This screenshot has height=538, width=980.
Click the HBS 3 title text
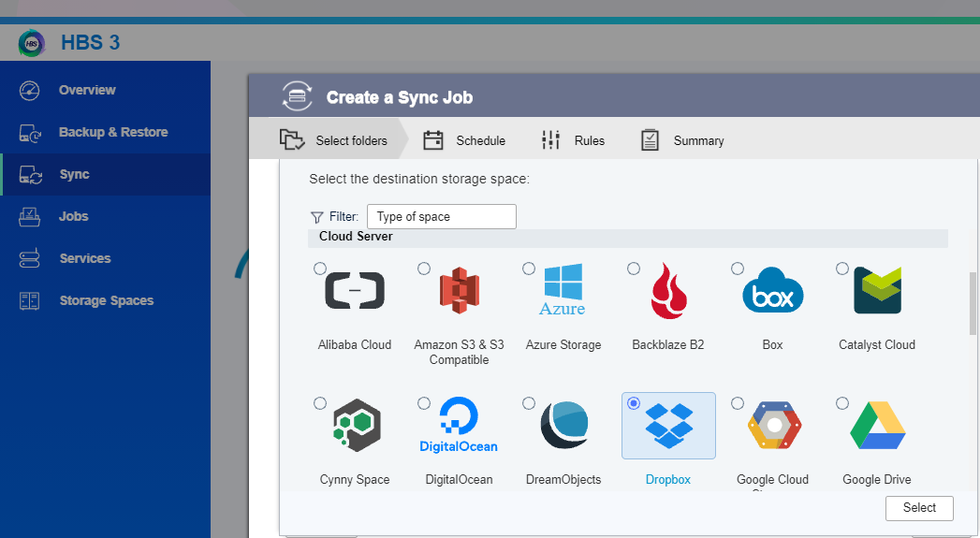point(91,42)
